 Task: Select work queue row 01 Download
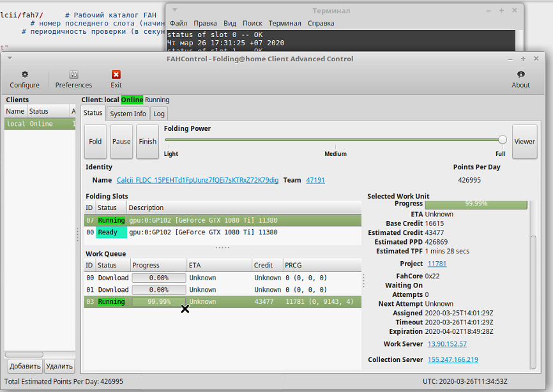pyautogui.click(x=223, y=290)
